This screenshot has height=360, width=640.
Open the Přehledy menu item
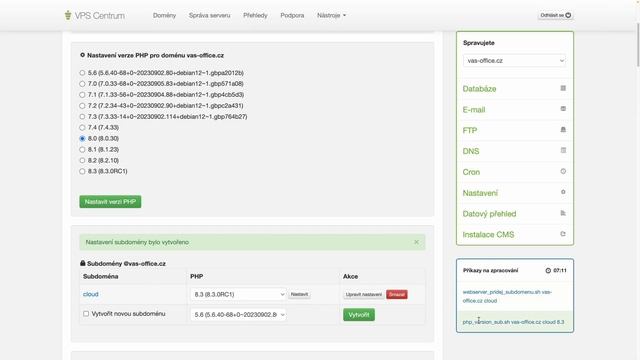pyautogui.click(x=255, y=15)
